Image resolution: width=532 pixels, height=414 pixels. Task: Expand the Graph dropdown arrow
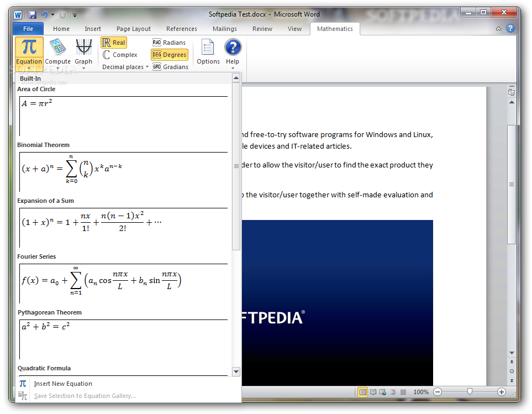click(x=83, y=68)
